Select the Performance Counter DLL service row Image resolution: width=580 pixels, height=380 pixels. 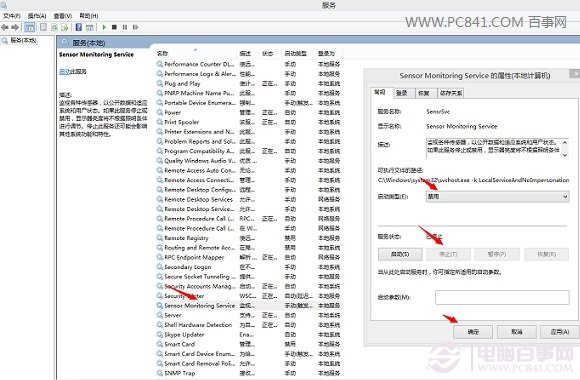(249, 64)
